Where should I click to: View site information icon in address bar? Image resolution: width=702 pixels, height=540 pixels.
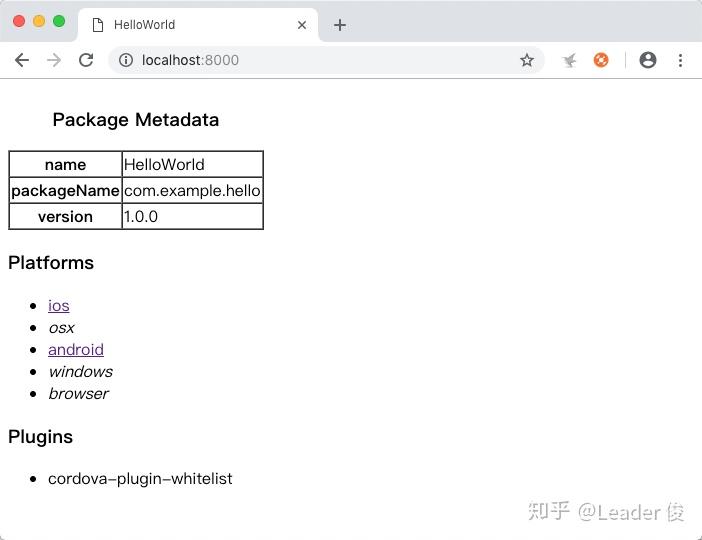pos(126,60)
